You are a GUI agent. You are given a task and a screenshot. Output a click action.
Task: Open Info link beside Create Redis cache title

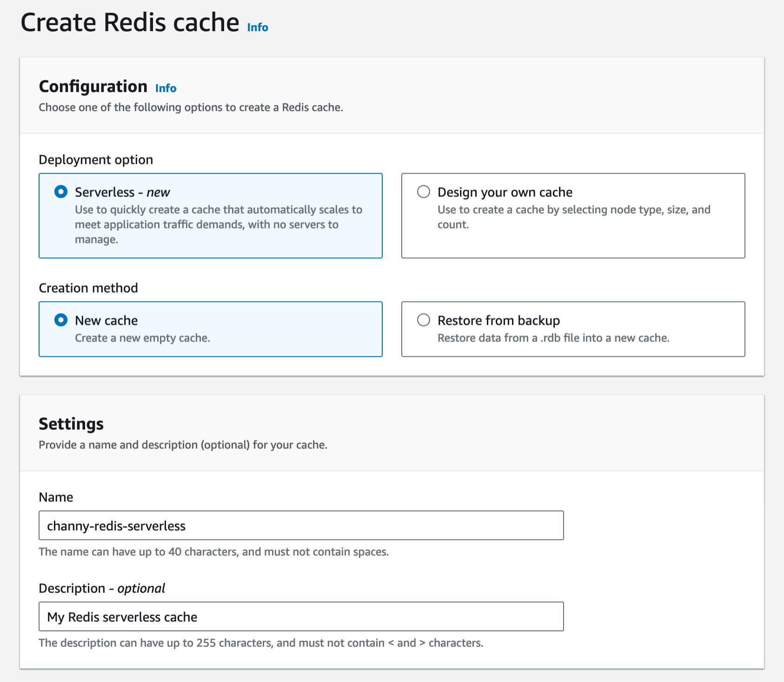(258, 27)
